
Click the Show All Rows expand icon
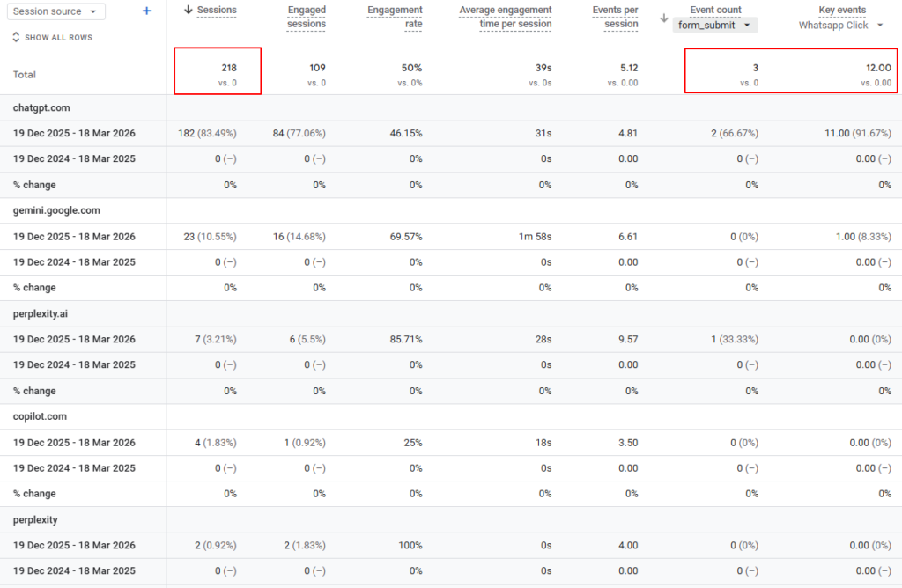pos(16,38)
